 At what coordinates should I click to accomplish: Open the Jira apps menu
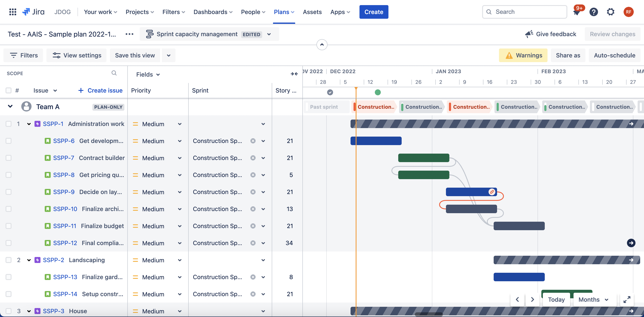340,11
